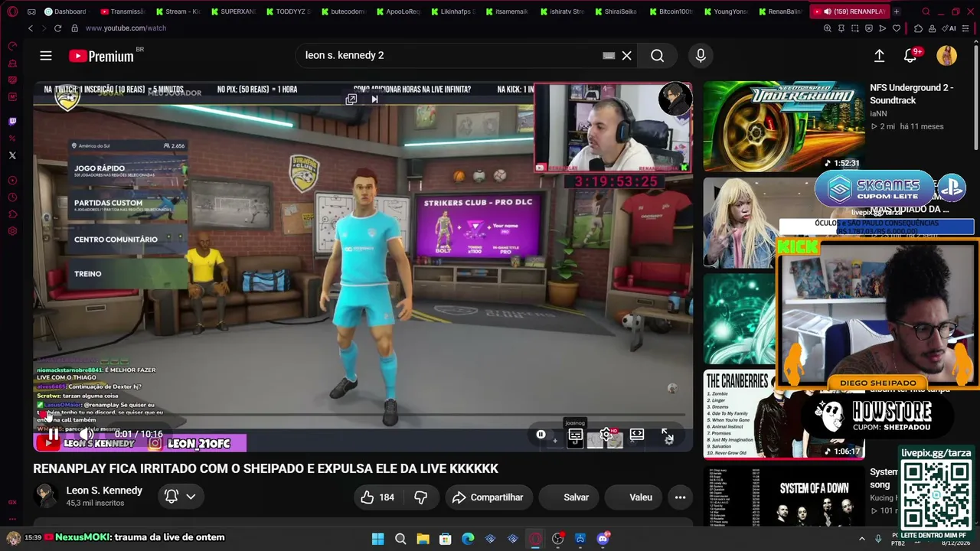980x551 pixels.
Task: Dislike the video
Action: (420, 497)
